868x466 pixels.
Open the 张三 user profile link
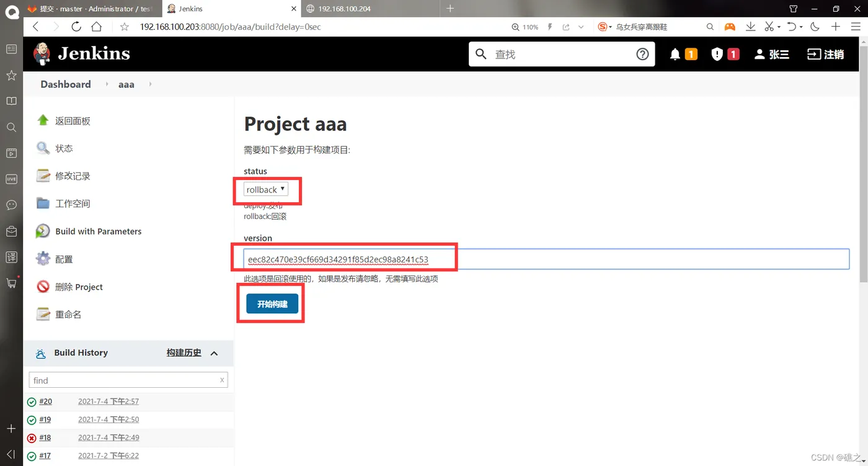772,55
